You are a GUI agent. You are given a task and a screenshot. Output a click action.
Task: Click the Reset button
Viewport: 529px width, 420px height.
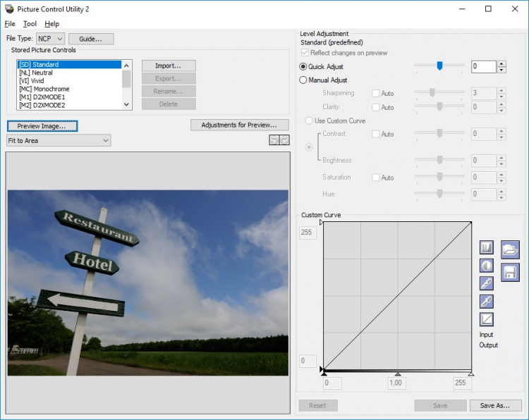pos(318,405)
